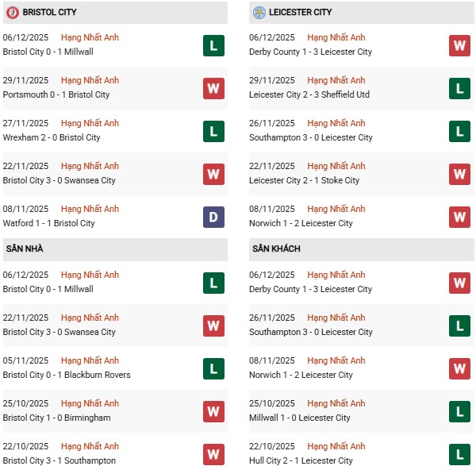This screenshot has height=470, width=476.
Task: Open the Bristol City 0-1 Blackburn Rovers match
Action: click(67, 375)
